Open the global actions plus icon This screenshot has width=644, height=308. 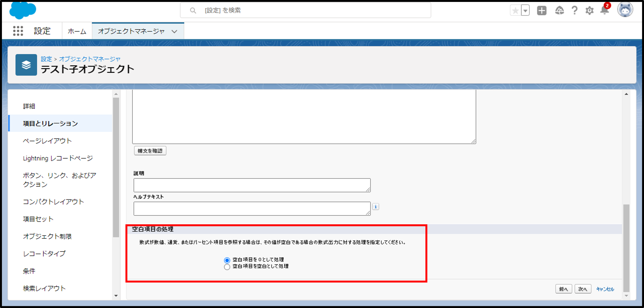point(541,10)
